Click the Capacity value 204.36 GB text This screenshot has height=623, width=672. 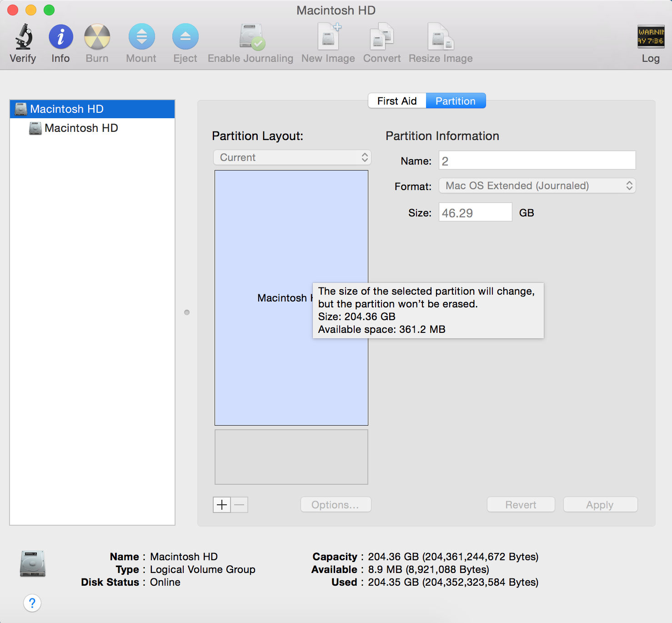tap(453, 557)
